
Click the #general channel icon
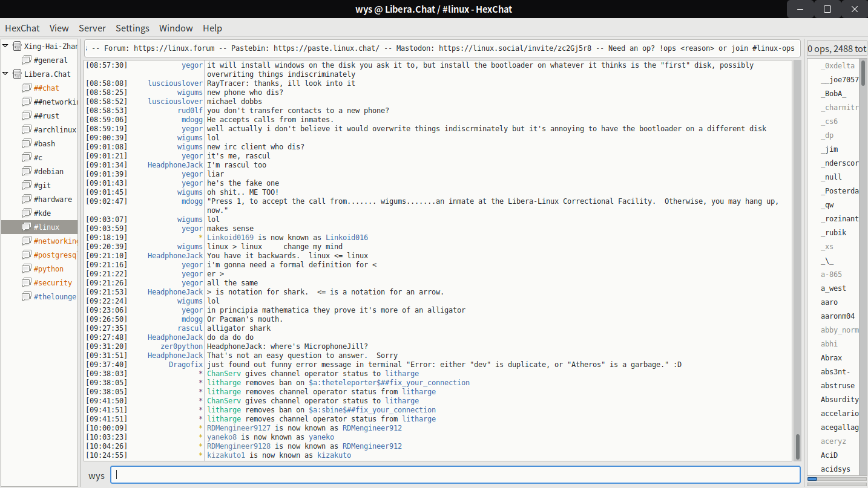(26, 60)
